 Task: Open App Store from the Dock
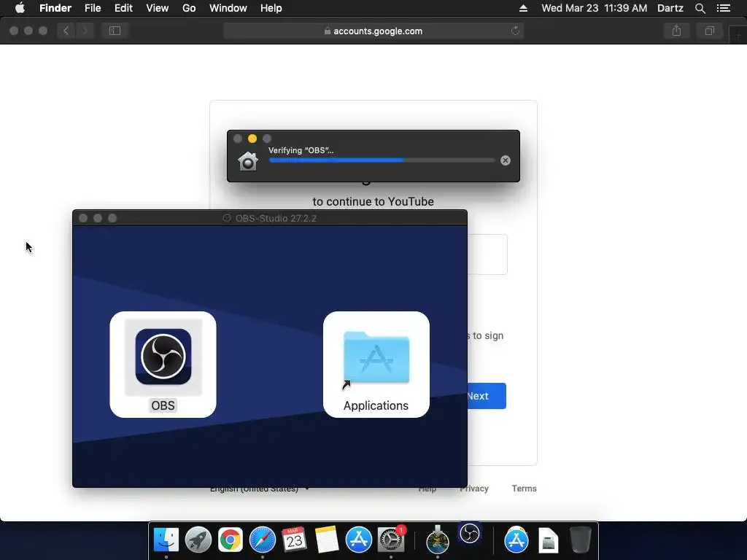point(358,540)
